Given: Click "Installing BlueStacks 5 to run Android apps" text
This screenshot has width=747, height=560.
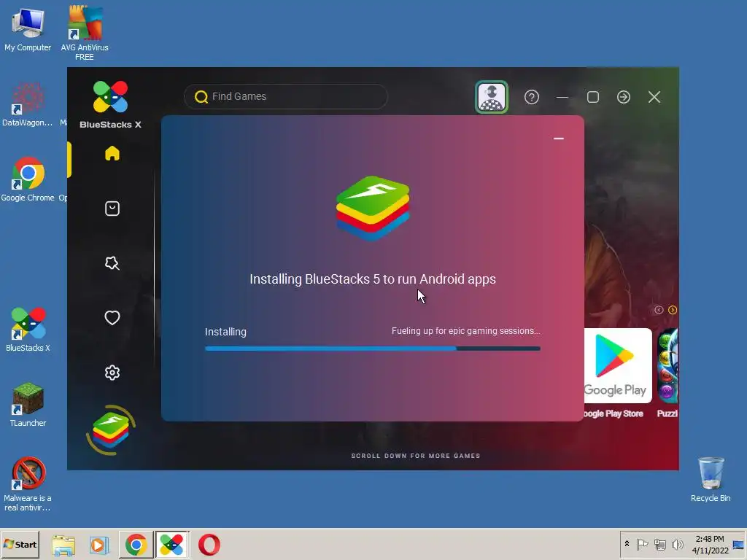Looking at the screenshot, I should (373, 279).
